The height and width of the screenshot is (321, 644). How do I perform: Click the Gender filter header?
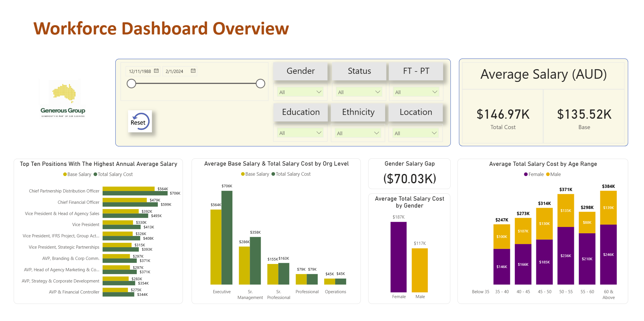tap(300, 71)
